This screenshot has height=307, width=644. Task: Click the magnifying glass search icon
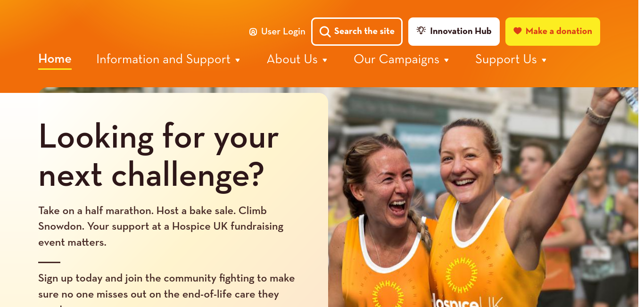pyautogui.click(x=325, y=32)
